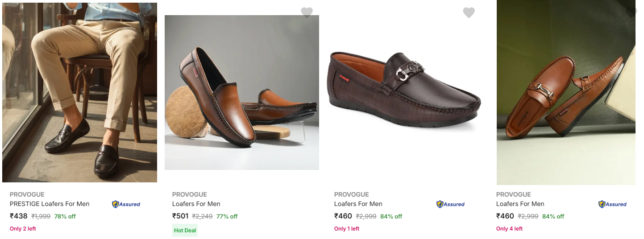Screen dimensions: 644x239
Task: Click the 77% off discount label
Action: (x=227, y=217)
